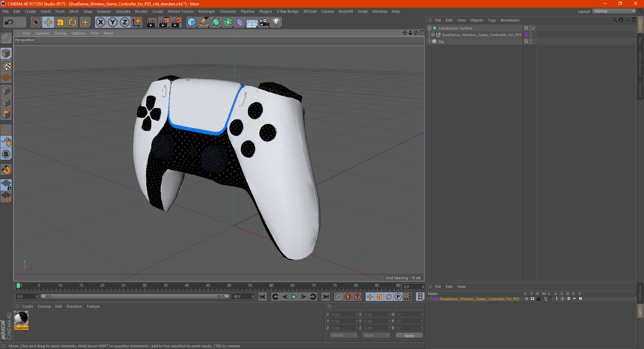Toggle Autokeying button
Image resolution: width=644 pixels, height=349 pixels.
point(348,297)
